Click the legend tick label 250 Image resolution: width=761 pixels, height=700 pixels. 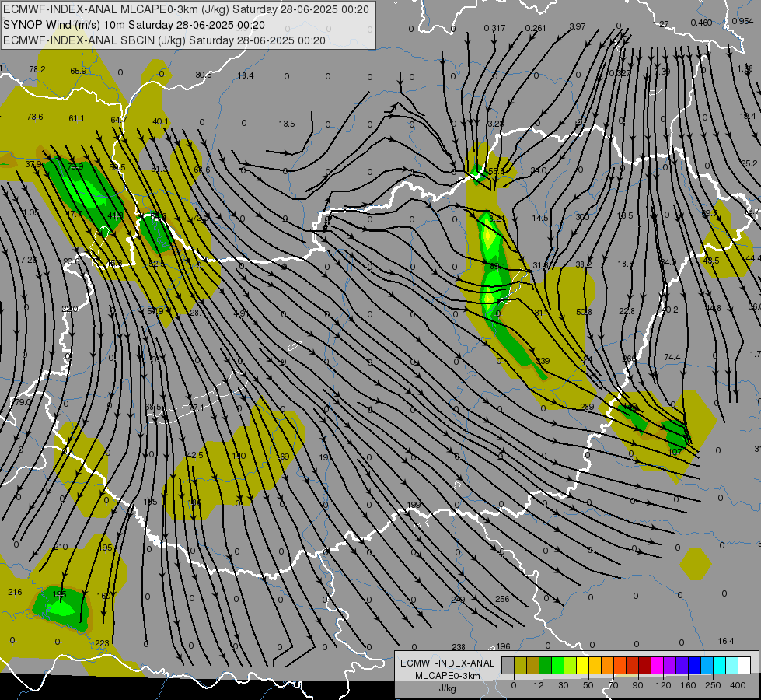713,685
